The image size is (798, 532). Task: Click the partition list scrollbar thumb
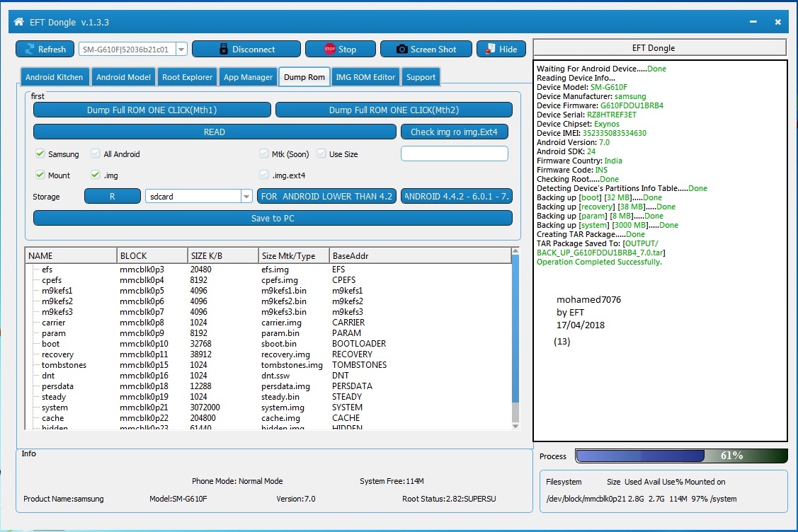pos(515,328)
